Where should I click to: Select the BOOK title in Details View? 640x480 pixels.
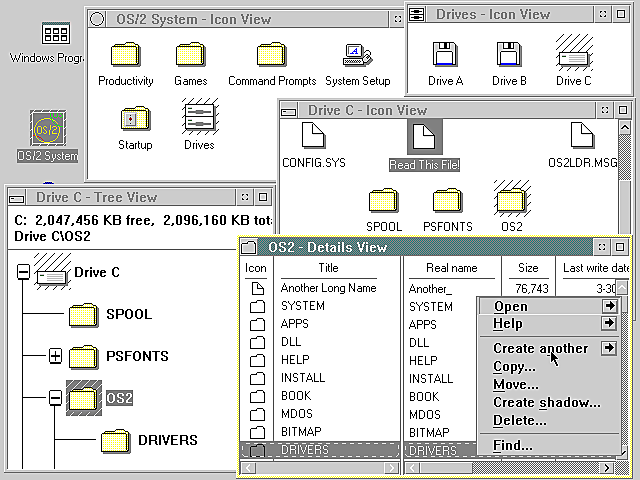[x=296, y=396]
